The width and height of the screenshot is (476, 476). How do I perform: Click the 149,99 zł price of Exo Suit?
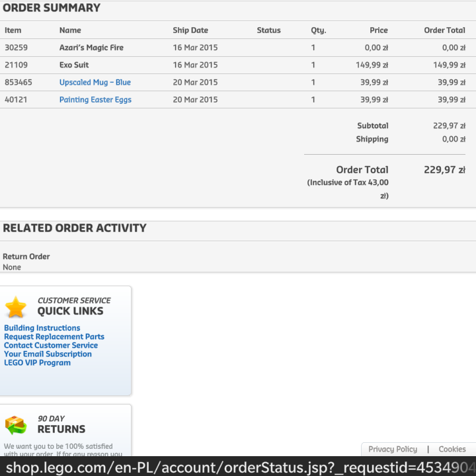[x=372, y=65]
